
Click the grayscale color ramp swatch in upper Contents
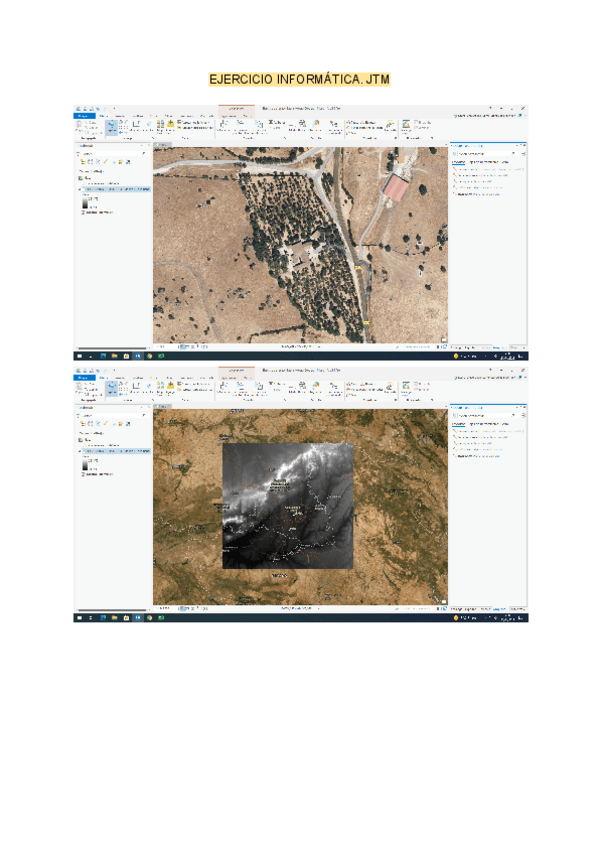(85, 200)
